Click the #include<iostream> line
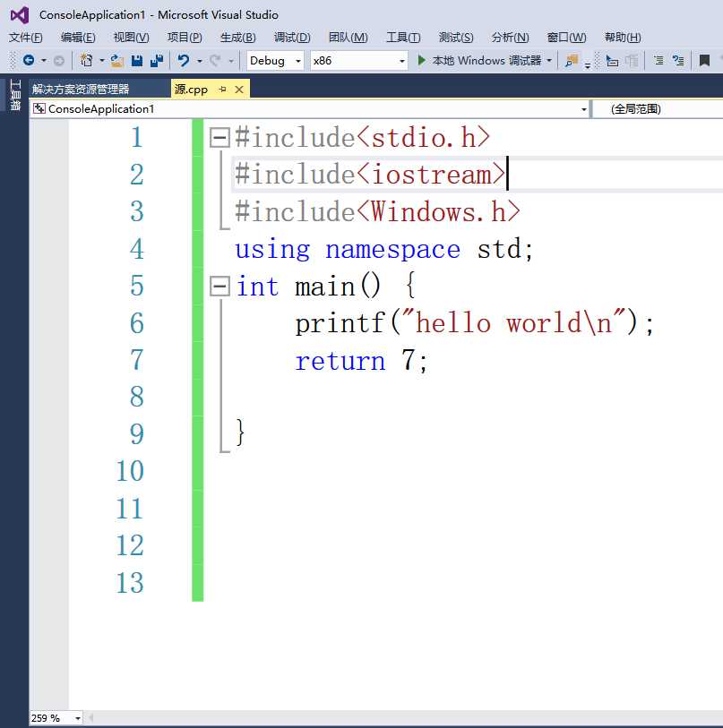Screen dimensions: 723x728 click(370, 175)
